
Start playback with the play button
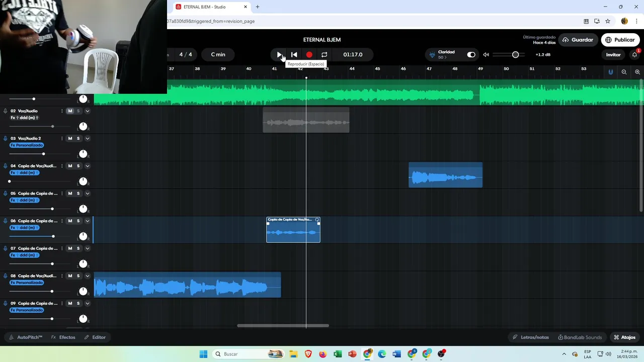click(279, 54)
